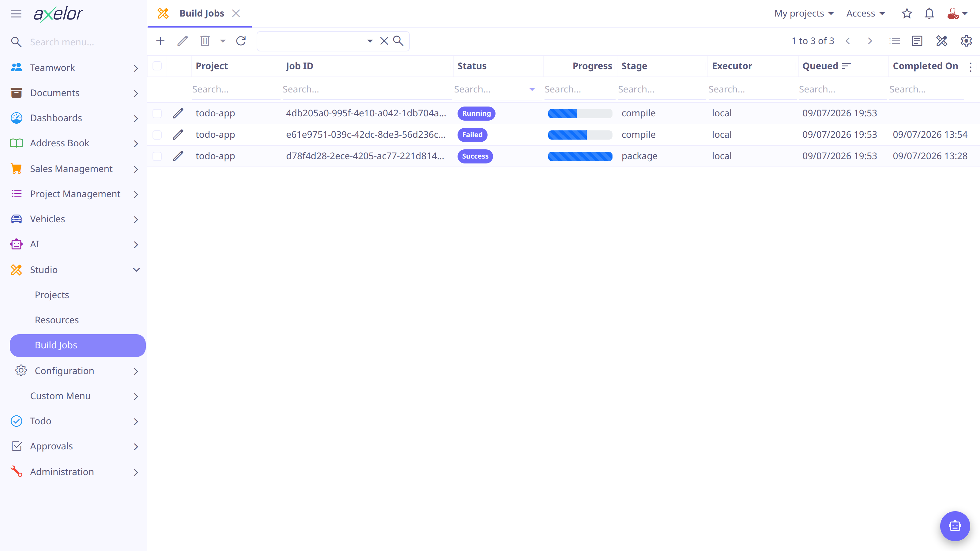Viewport: 980px width, 551px height.
Task: Add current view to favorites star
Action: coord(907,14)
